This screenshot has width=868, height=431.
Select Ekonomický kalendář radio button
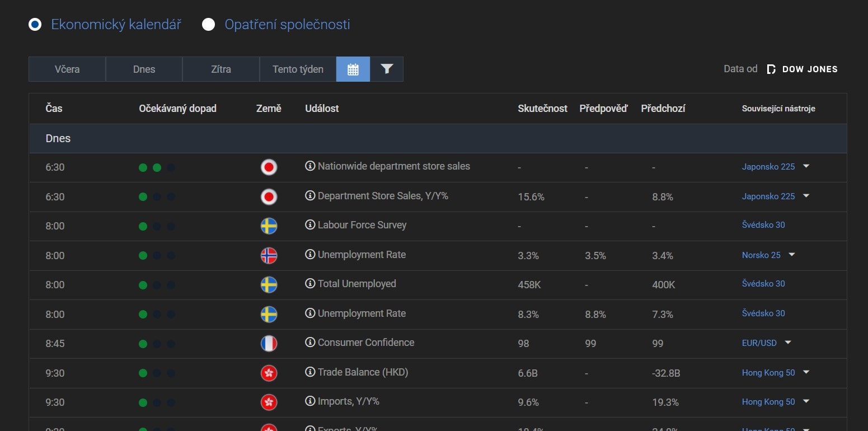pos(35,25)
